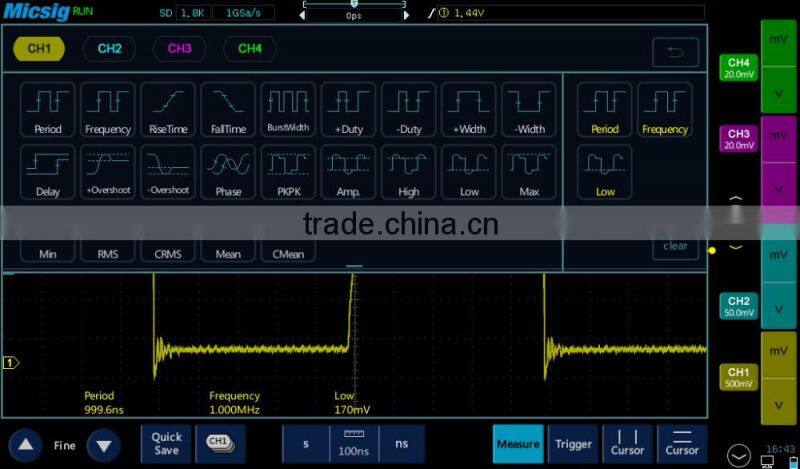This screenshot has height=469, width=800.
Task: Enable the vertical Cursor
Action: [628, 444]
